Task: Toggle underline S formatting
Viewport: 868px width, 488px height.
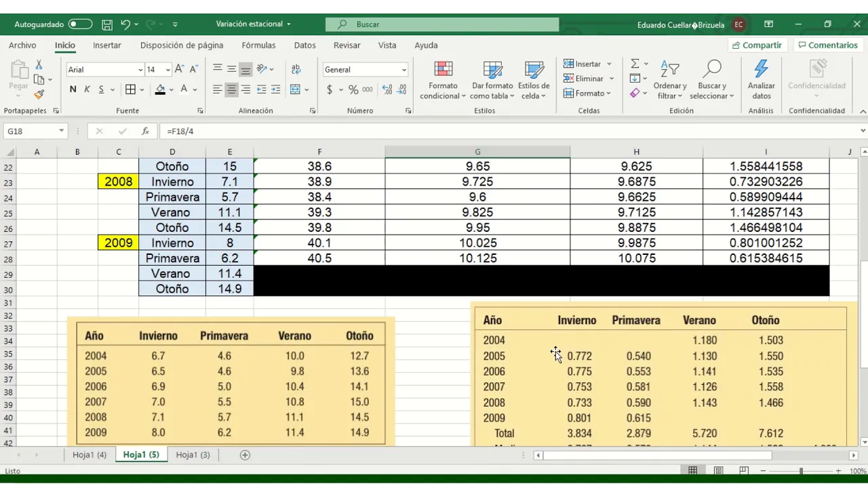Action: click(101, 89)
